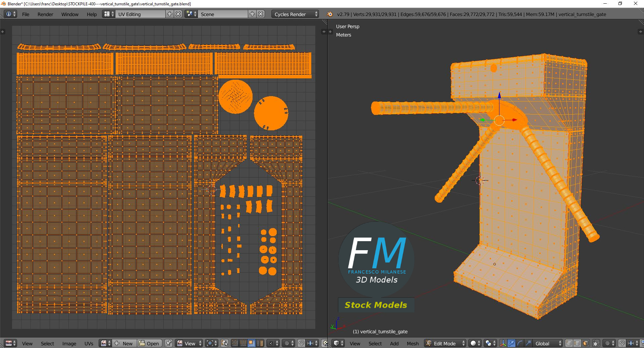Browse images with the image datablock selector
The image size is (644, 348).
click(x=106, y=343)
